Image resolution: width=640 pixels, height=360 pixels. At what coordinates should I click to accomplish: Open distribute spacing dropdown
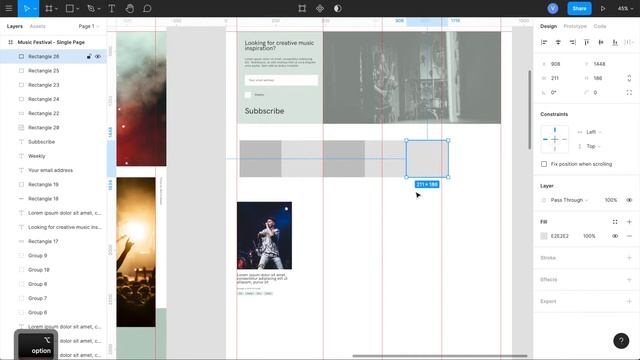[630, 42]
